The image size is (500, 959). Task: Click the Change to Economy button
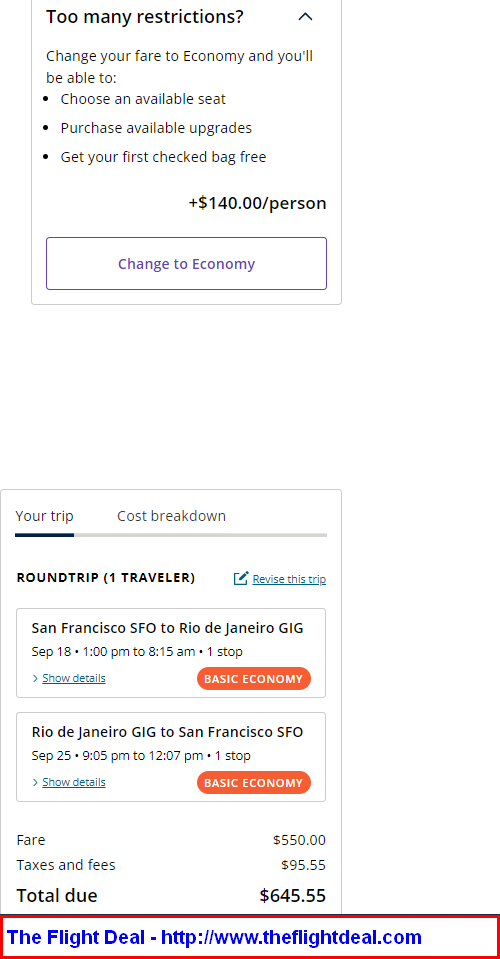coord(186,264)
